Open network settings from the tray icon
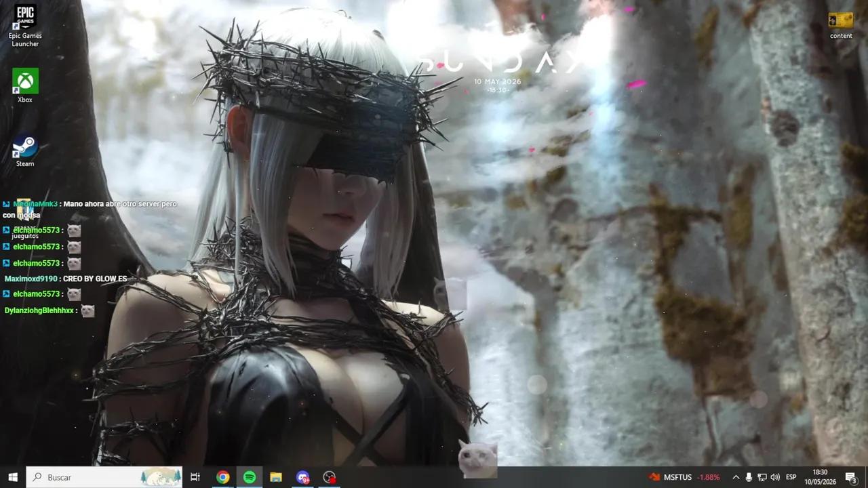This screenshot has width=868, height=488. (x=762, y=477)
